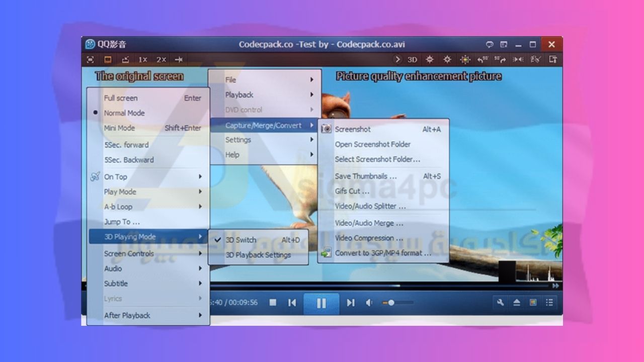The image size is (644, 362).
Task: Open Video/Audio Merge tool
Action: [383, 223]
